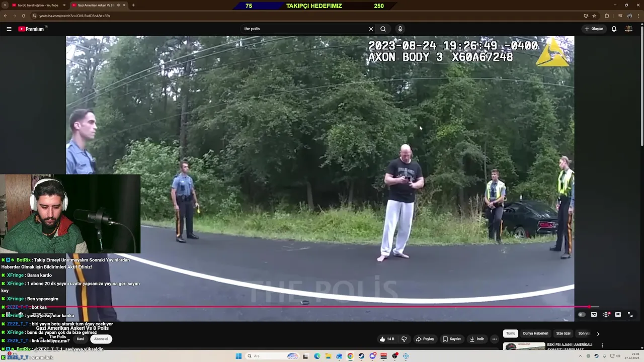Open more actions ellipsis beside İndir
The image size is (644, 362).
495,339
